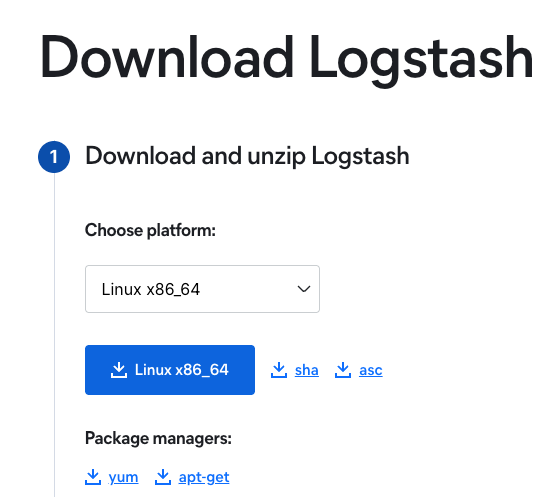Click the blue Linux x86_64 download button

(170, 370)
